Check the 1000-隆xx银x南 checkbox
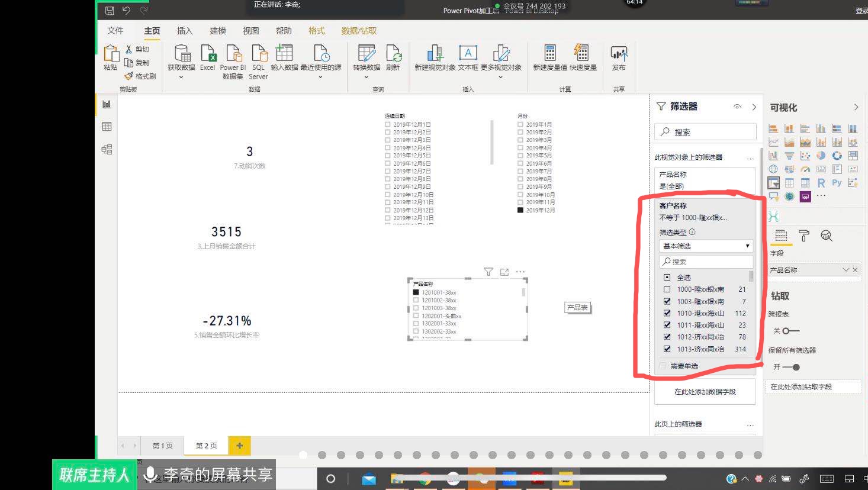868x490 pixels. point(667,289)
